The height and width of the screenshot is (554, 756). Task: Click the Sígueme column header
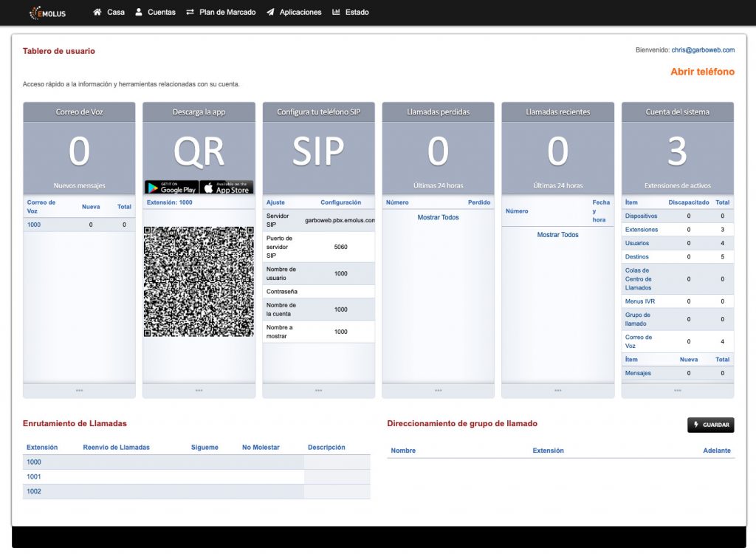click(x=205, y=448)
